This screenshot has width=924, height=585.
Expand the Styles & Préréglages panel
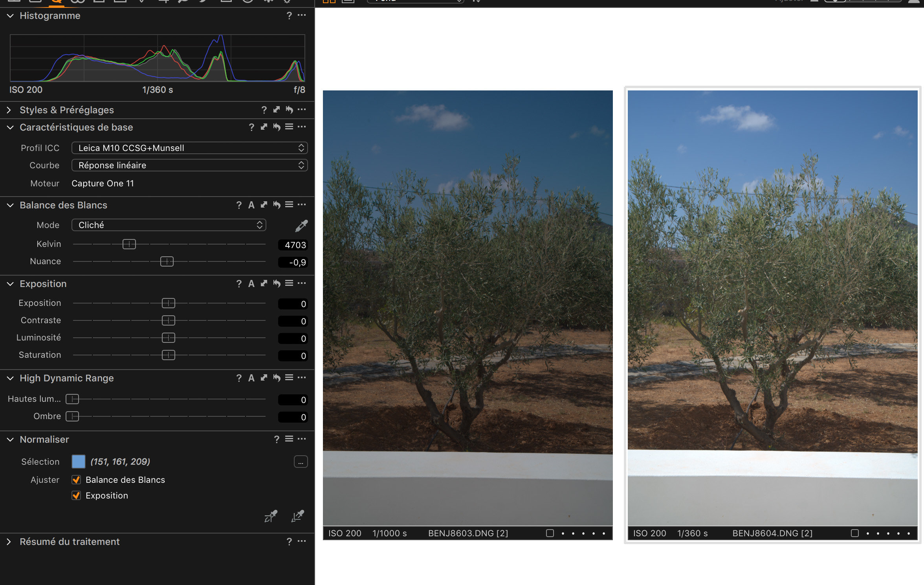click(x=9, y=110)
